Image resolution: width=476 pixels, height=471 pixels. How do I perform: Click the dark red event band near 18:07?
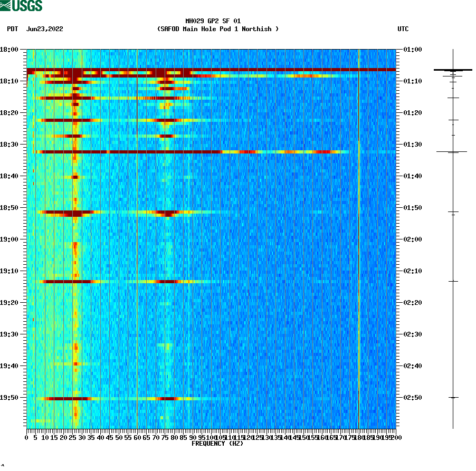211,69
